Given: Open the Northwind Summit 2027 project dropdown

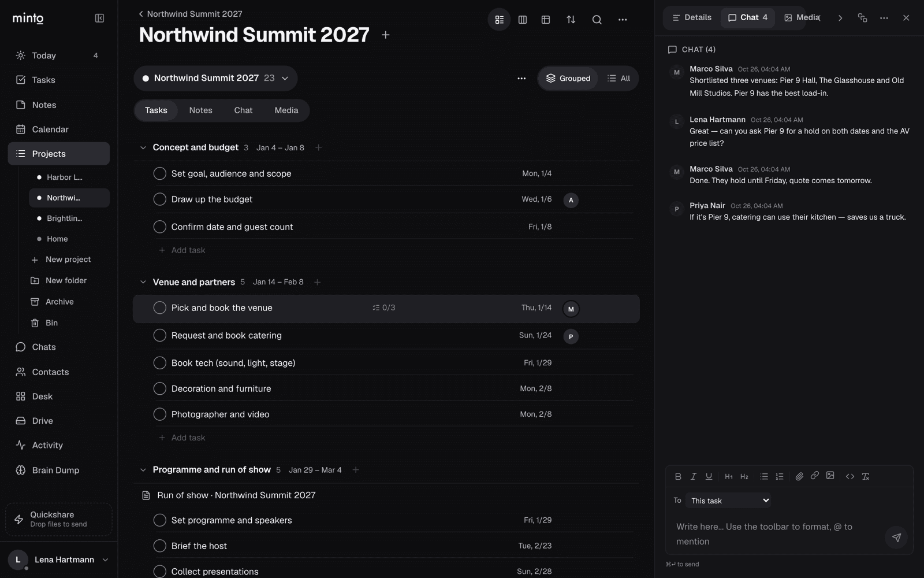Looking at the screenshot, I should click(x=215, y=79).
